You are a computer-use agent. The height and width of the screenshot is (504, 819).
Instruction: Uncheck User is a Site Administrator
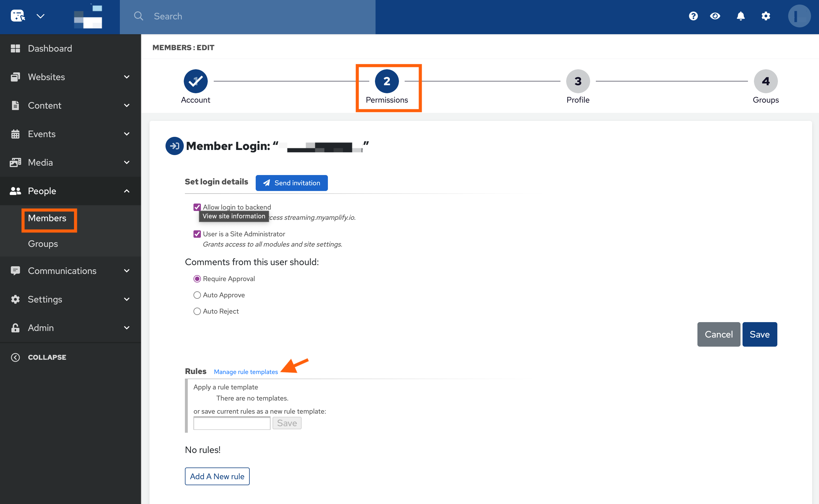tap(197, 234)
